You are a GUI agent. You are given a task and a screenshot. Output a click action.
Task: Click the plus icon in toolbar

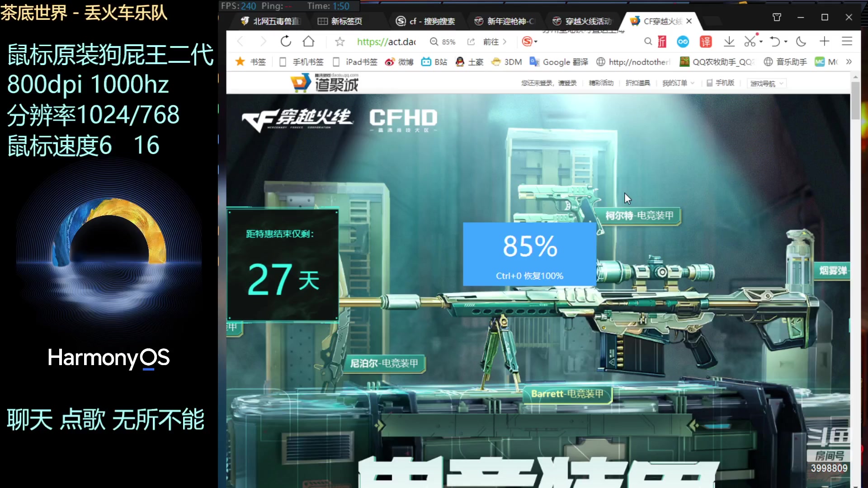pos(824,42)
